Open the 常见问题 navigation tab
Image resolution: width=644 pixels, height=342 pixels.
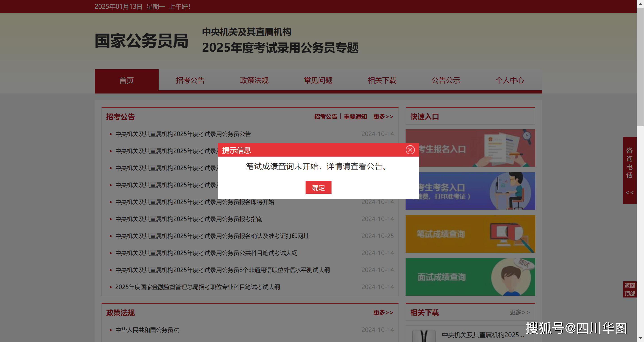(318, 80)
